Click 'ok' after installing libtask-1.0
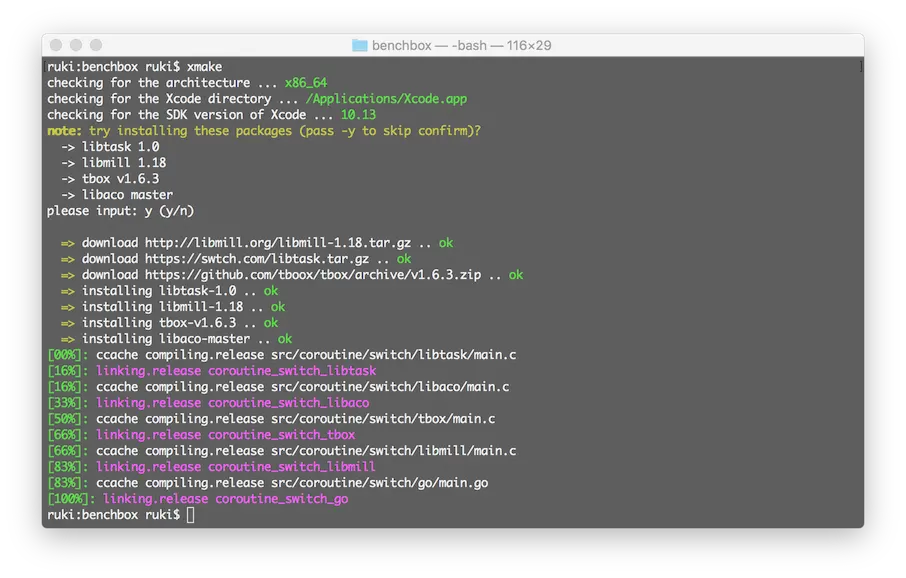Viewport: 906px width, 578px height. 271,291
